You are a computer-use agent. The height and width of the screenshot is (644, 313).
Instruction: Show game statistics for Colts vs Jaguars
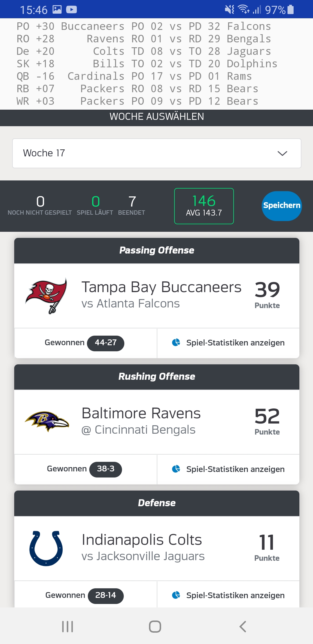[x=235, y=595]
